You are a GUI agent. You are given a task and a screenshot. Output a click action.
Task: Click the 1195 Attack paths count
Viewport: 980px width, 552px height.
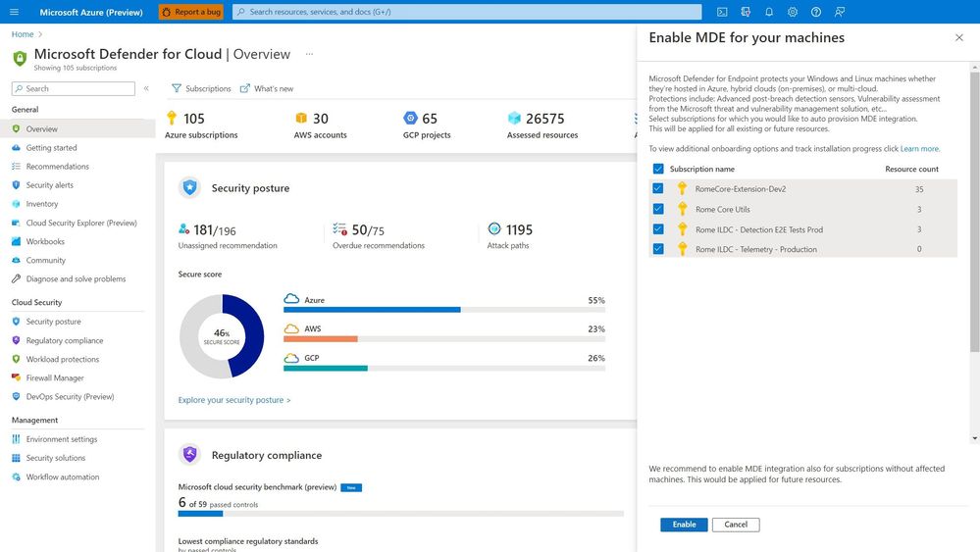point(519,229)
